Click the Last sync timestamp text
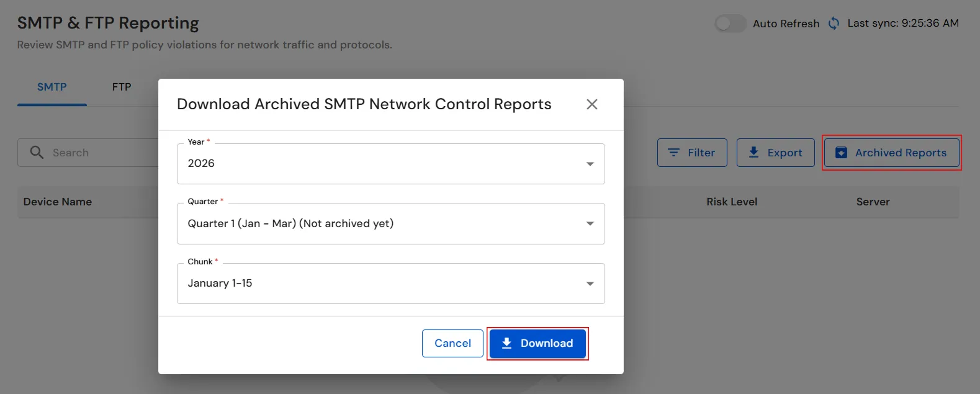Viewport: 980px width, 394px height. click(x=903, y=24)
